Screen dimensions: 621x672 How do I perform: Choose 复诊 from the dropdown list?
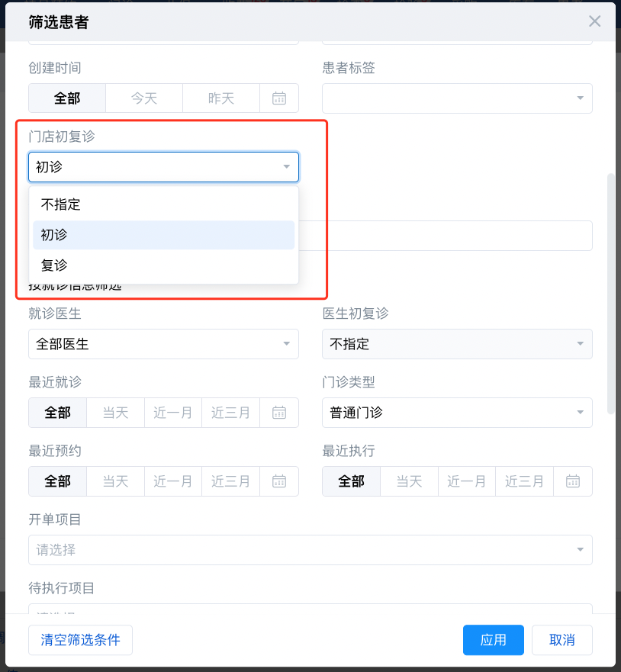pyautogui.click(x=163, y=265)
